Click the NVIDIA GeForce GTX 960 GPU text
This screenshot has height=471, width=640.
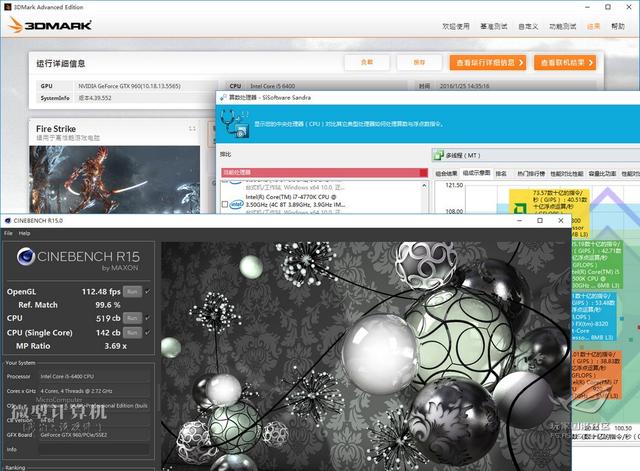click(x=129, y=86)
